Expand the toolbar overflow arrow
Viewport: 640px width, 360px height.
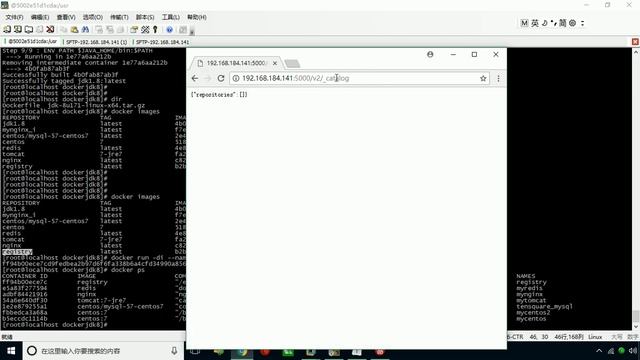[192, 30]
